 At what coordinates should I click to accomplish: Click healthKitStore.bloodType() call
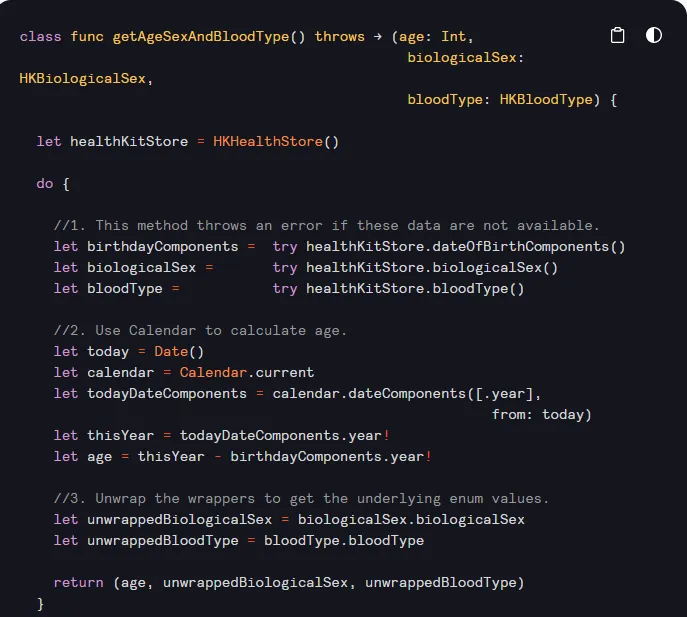(x=415, y=288)
